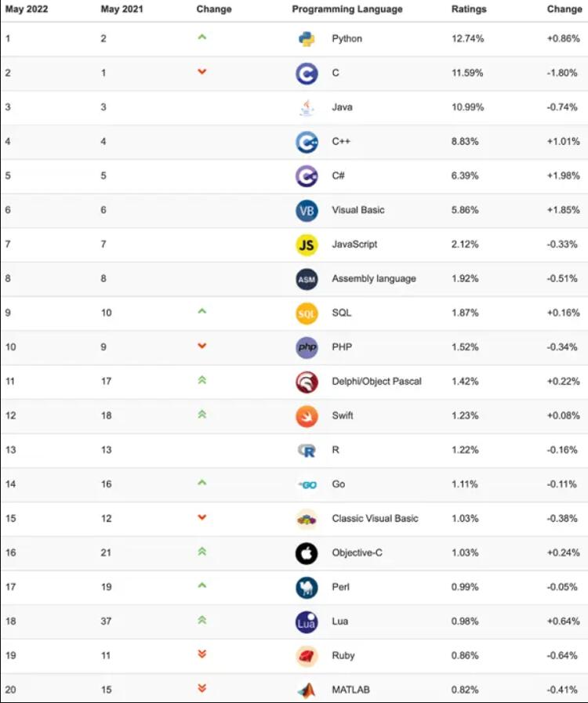The height and width of the screenshot is (703, 588).
Task: Click the Lua logo icon
Action: 307,621
